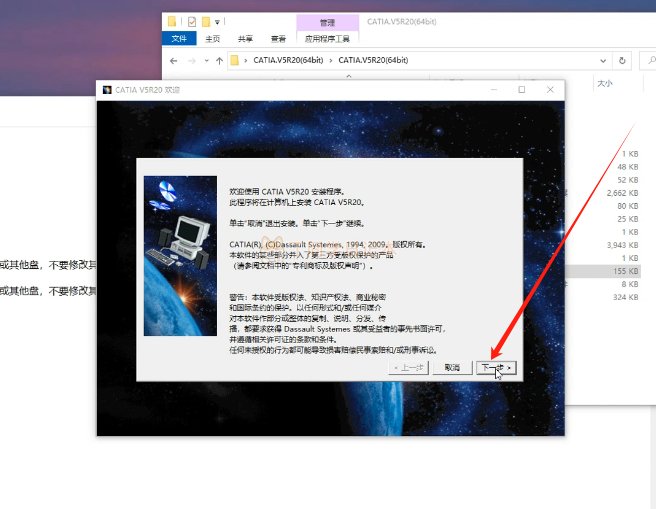Click the 取消 (Cancel) button

[452, 367]
